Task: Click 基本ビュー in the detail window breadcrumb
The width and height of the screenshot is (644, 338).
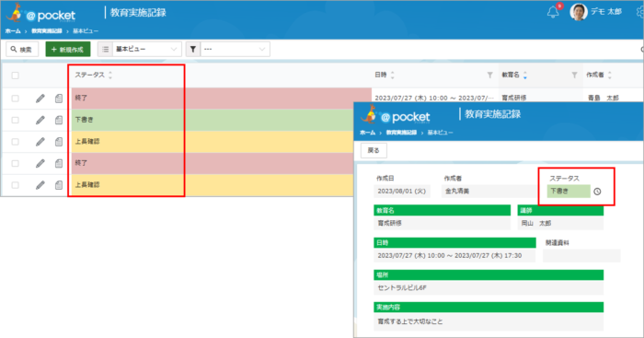Action: pyautogui.click(x=441, y=133)
